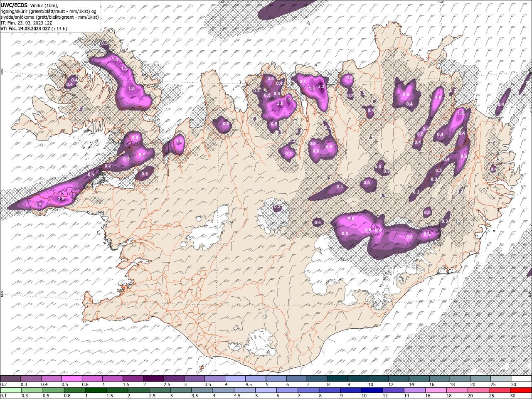
Task: Pick the white 25–30 snow legend swatch
Action: [501, 379]
